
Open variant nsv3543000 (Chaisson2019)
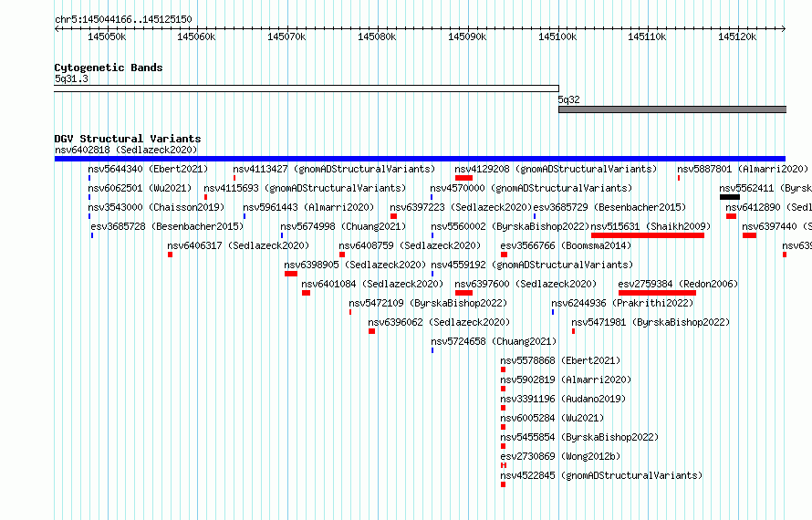coord(156,207)
